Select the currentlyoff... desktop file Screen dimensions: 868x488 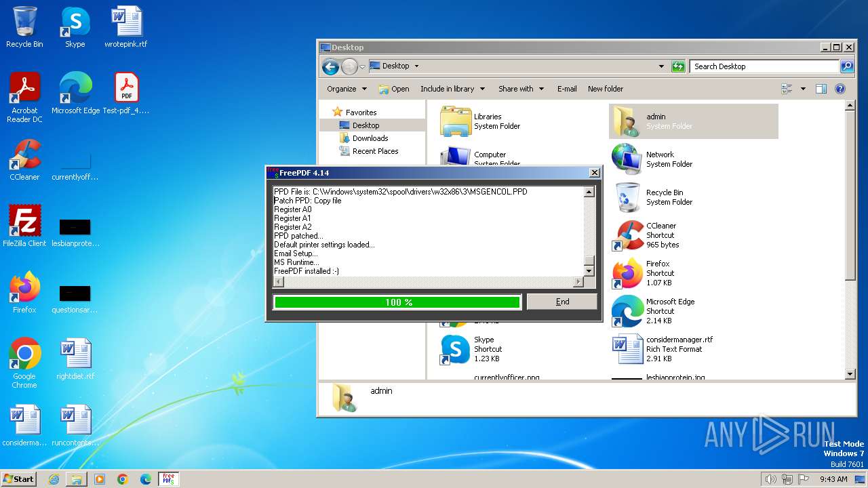(x=75, y=165)
